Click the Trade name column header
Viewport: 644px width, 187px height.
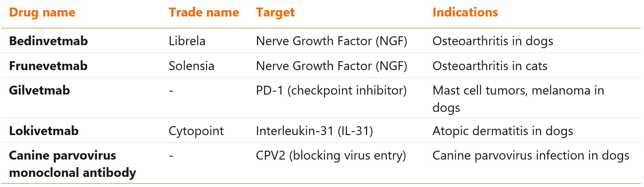[204, 12]
